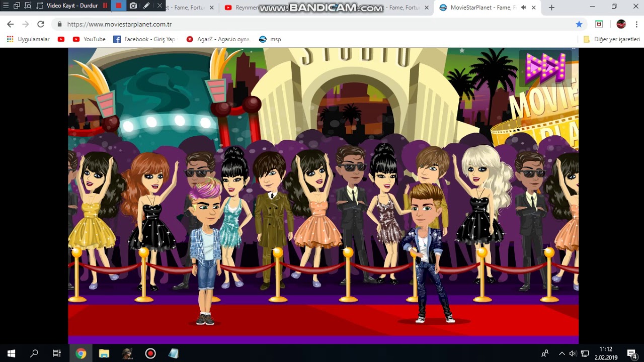The width and height of the screenshot is (644, 362).
Task: Click Bandicam magnifier region-find icon
Action: click(x=28, y=6)
